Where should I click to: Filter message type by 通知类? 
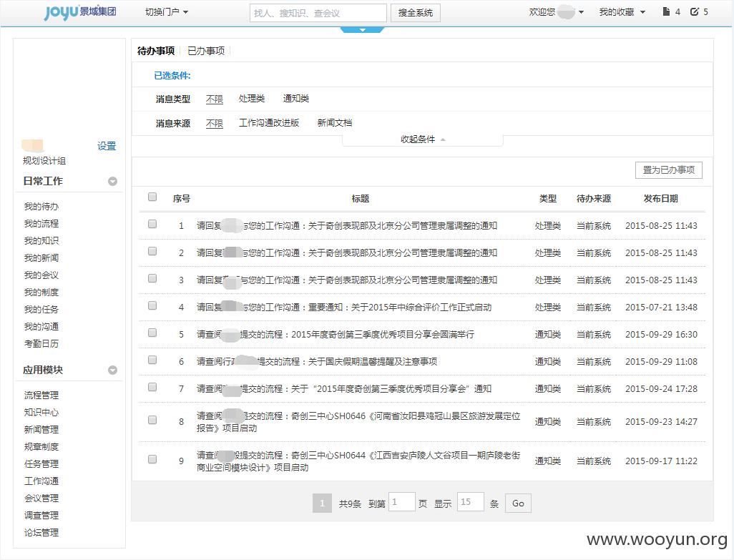coord(296,98)
